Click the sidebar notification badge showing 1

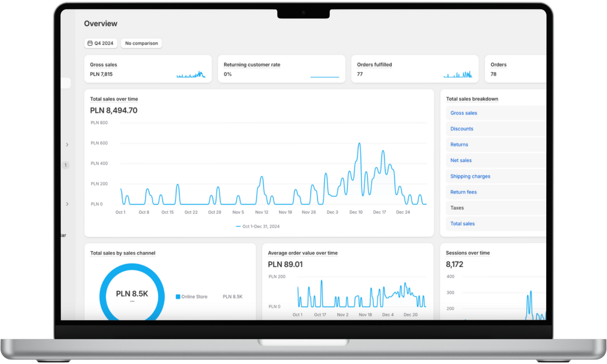pyautogui.click(x=66, y=165)
